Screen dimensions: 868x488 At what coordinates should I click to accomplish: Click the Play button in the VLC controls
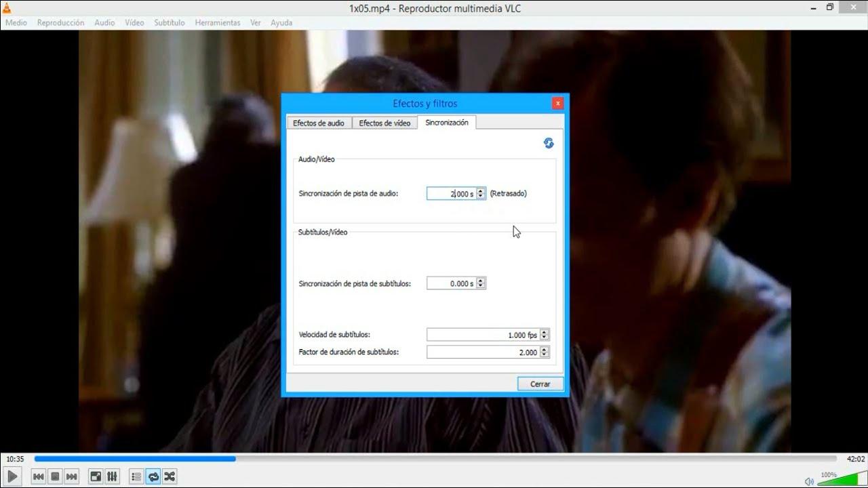[12, 476]
